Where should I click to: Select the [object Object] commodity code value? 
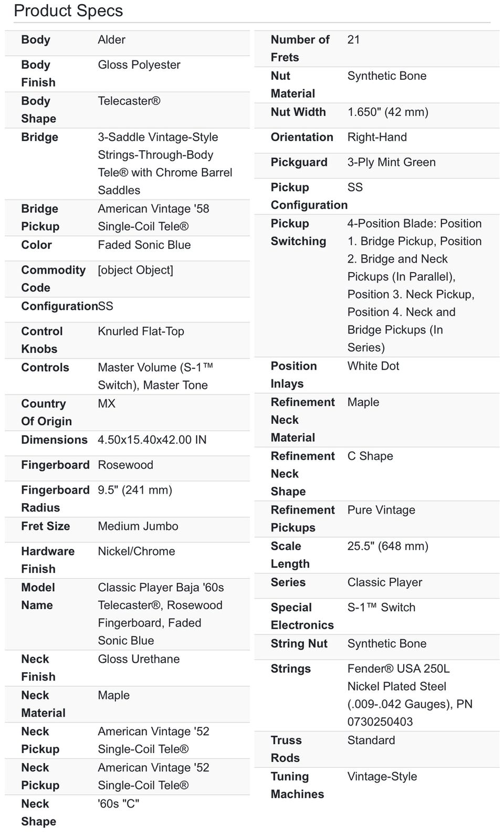(135, 270)
